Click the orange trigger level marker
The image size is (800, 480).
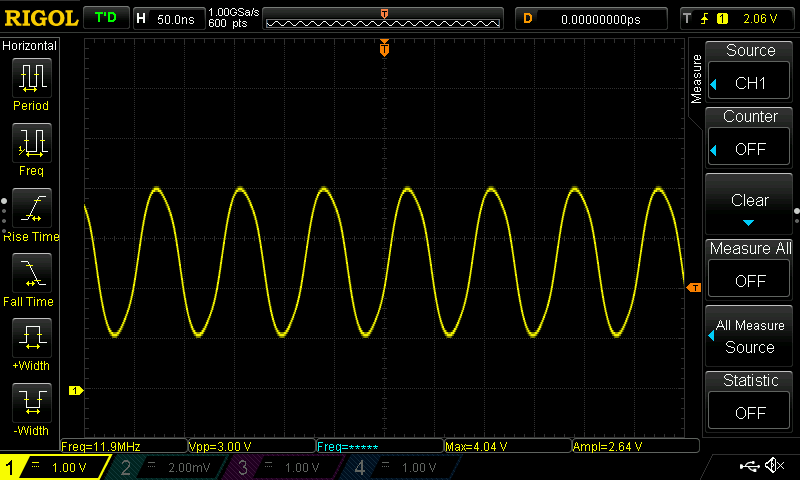[x=694, y=288]
